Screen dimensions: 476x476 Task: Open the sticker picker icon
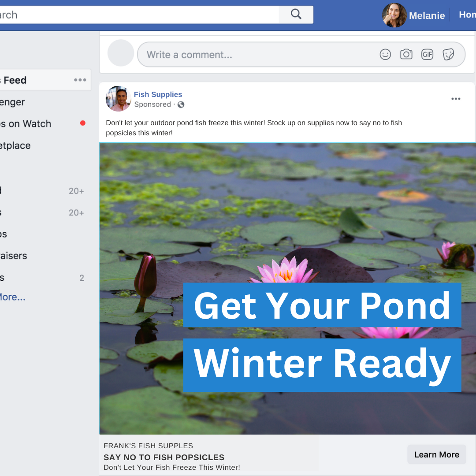click(448, 55)
